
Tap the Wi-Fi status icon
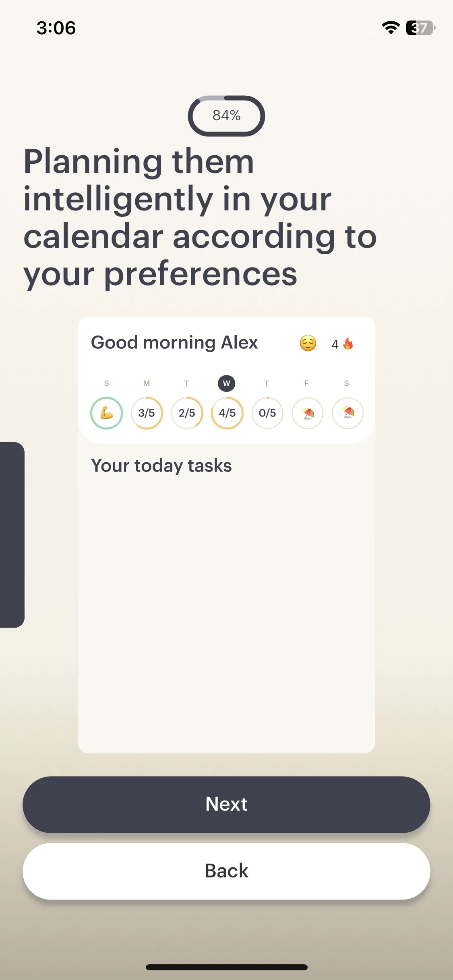tap(391, 28)
